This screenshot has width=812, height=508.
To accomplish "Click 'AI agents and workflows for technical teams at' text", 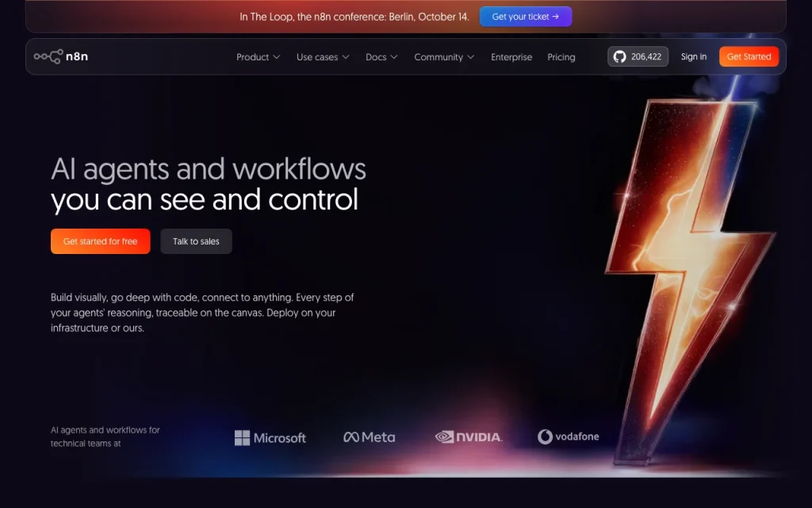I will [x=105, y=437].
